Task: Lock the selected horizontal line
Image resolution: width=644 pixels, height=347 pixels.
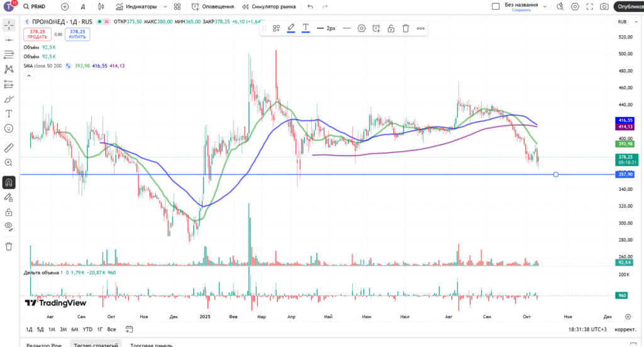Action: pos(391,28)
